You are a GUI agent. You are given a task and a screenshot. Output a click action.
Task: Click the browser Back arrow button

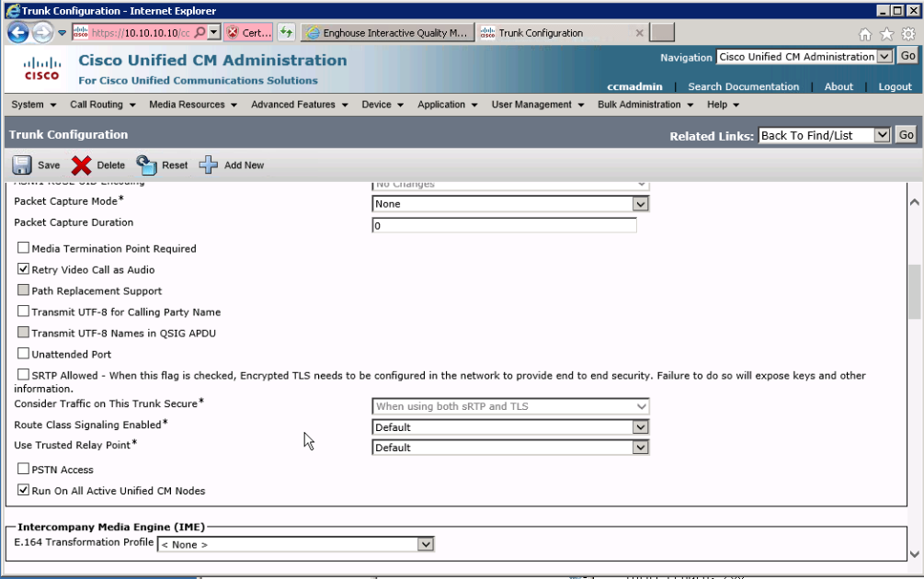pyautogui.click(x=18, y=32)
